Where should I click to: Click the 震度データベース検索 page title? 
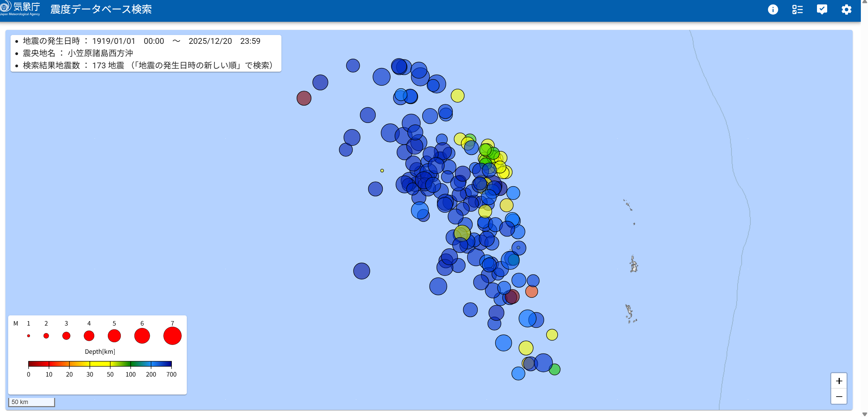pyautogui.click(x=101, y=9)
